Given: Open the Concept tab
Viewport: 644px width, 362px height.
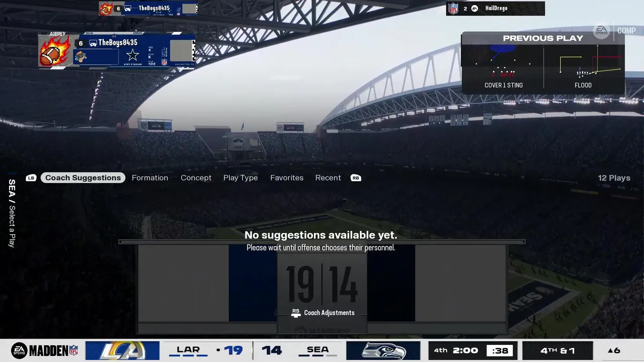Looking at the screenshot, I should tap(196, 178).
